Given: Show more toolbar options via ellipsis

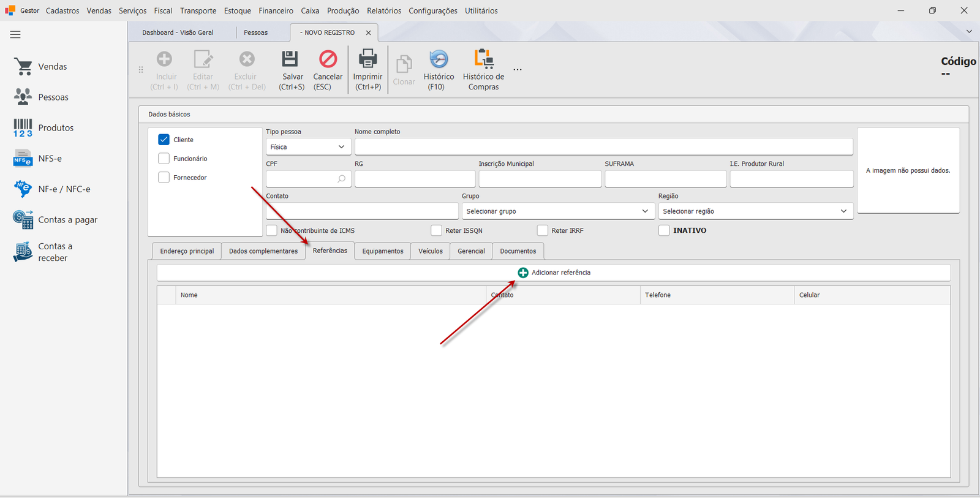Looking at the screenshot, I should pyautogui.click(x=518, y=69).
